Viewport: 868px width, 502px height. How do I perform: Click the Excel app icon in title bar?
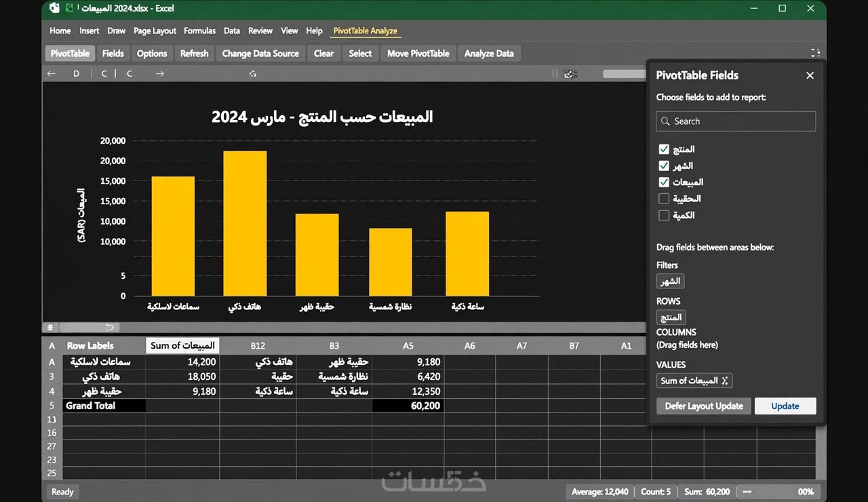[54, 8]
